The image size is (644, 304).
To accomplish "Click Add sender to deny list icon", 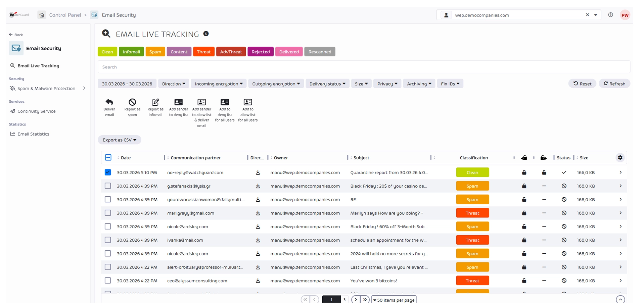I will click(x=178, y=102).
